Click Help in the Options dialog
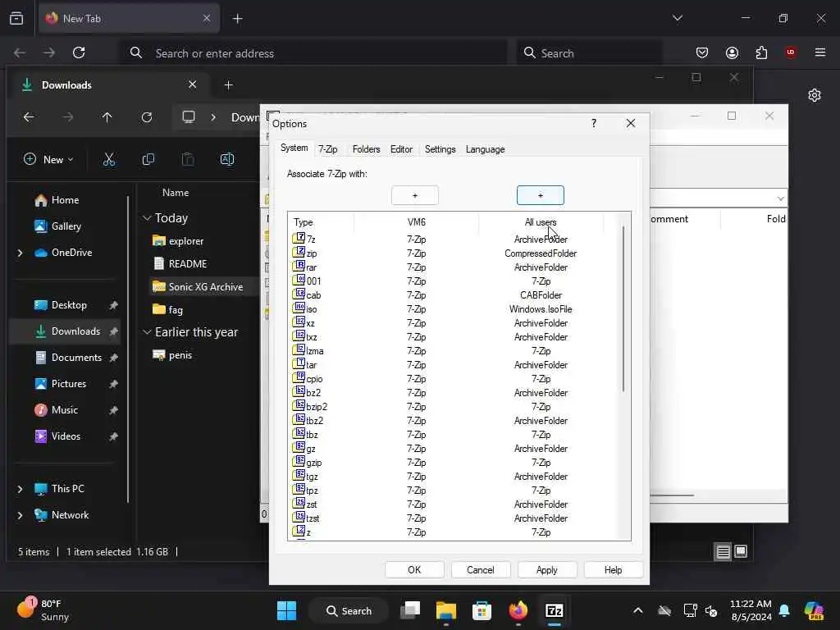 (614, 570)
